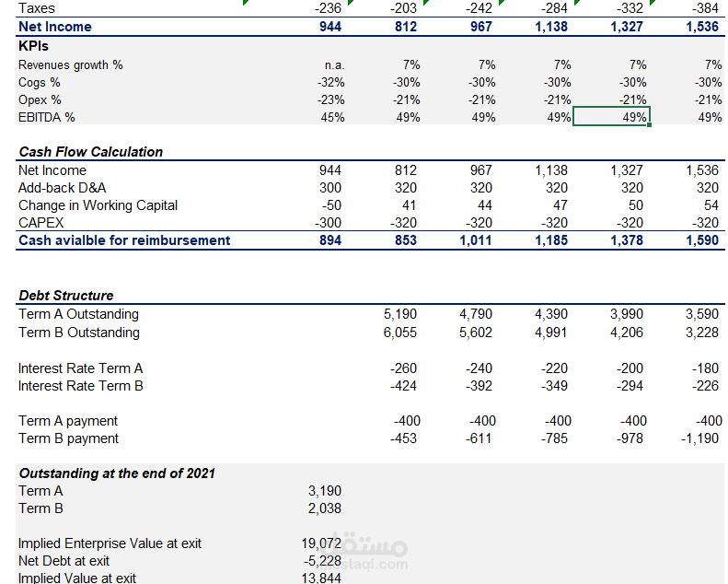Select the CAPEX value -300
The image size is (728, 584).
click(328, 223)
